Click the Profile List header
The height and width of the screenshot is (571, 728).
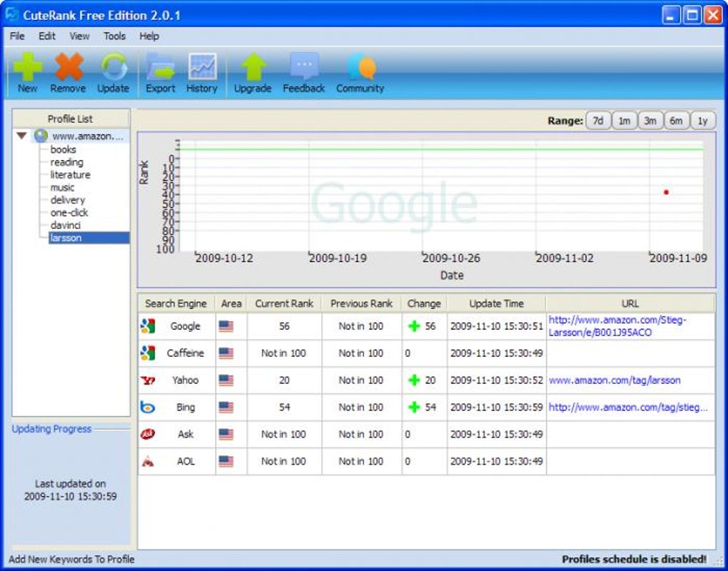click(71, 119)
